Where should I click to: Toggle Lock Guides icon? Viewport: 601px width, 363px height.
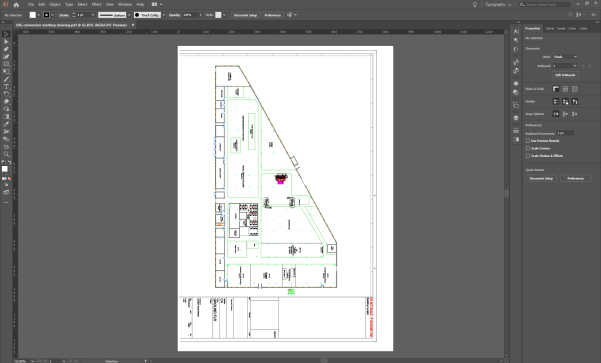[x=565, y=102]
